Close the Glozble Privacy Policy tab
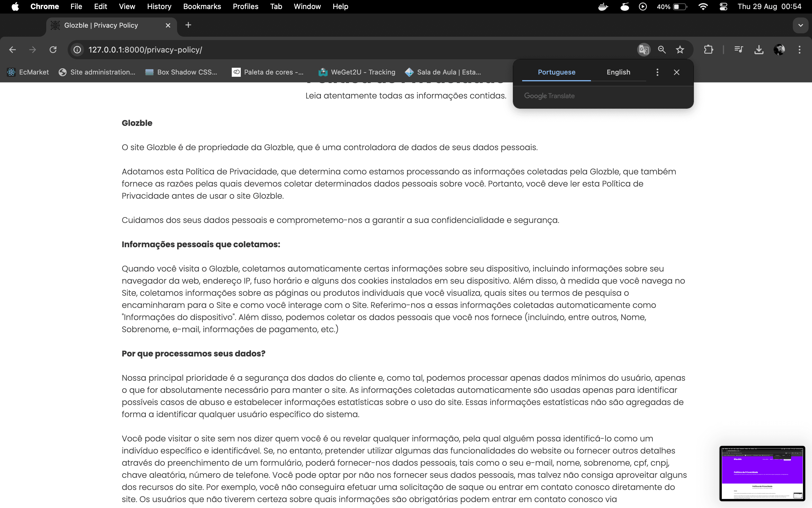Image resolution: width=812 pixels, height=508 pixels. (x=168, y=25)
